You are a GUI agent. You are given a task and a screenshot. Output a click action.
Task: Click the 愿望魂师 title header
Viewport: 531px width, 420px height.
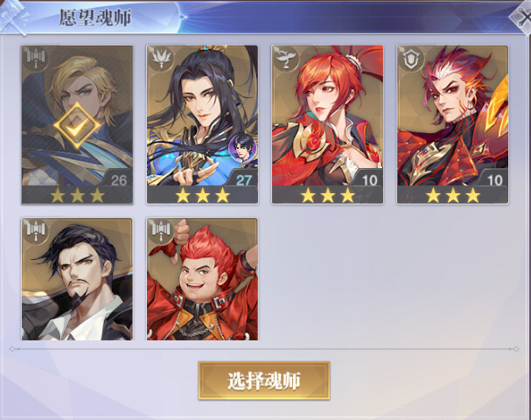point(95,17)
